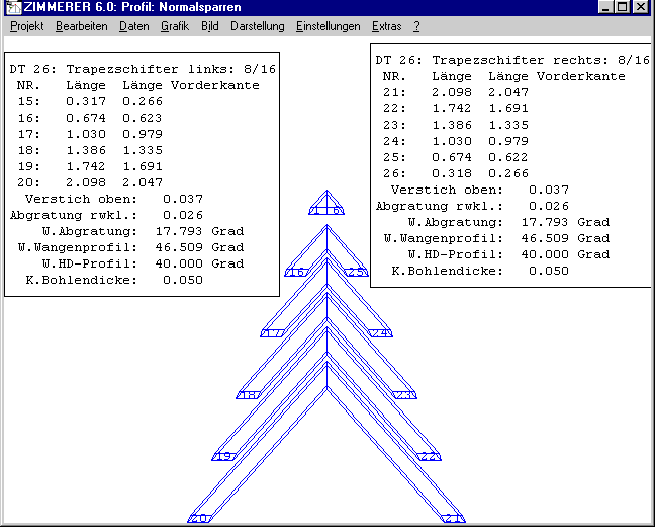Open the Einstellungen menu
Image resolution: width=655 pixels, height=527 pixels.
[328, 26]
